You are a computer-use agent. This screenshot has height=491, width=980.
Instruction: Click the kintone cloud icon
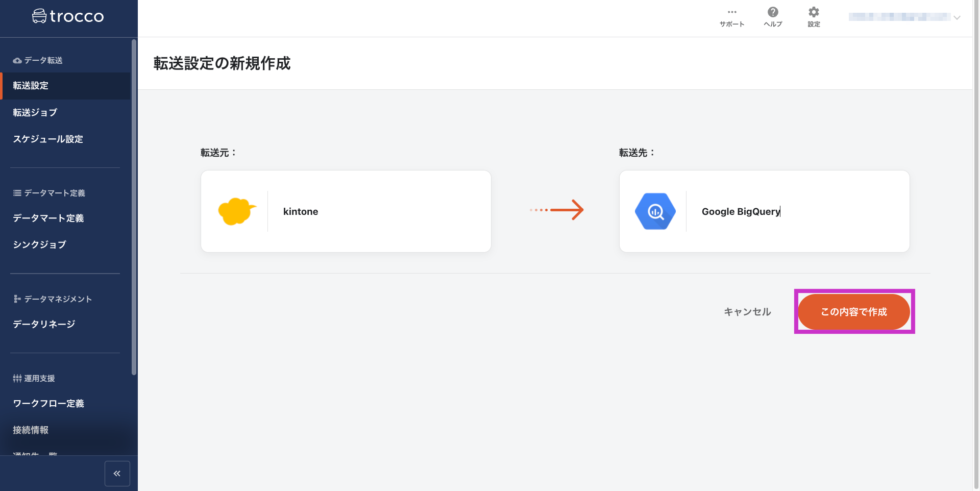pos(237,211)
